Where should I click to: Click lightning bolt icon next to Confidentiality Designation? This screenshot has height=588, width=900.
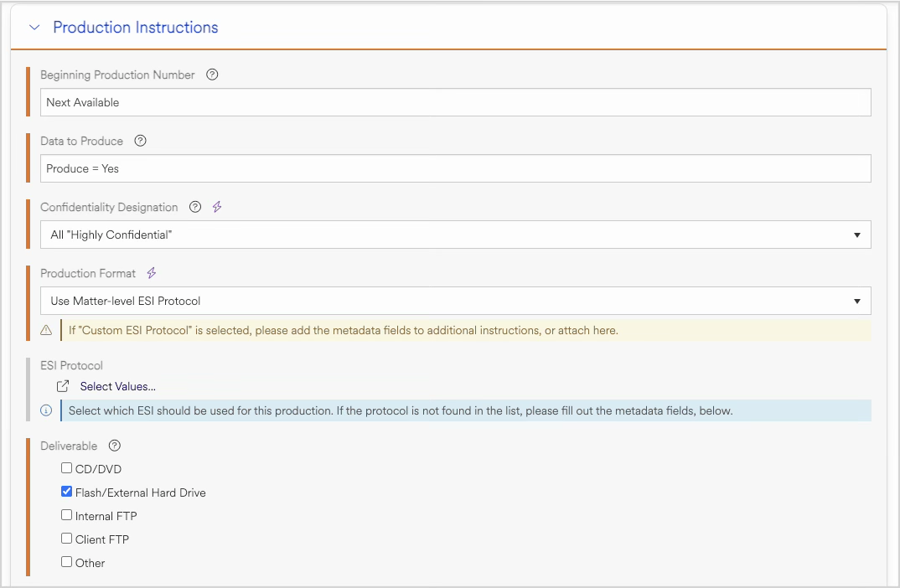pos(217,207)
